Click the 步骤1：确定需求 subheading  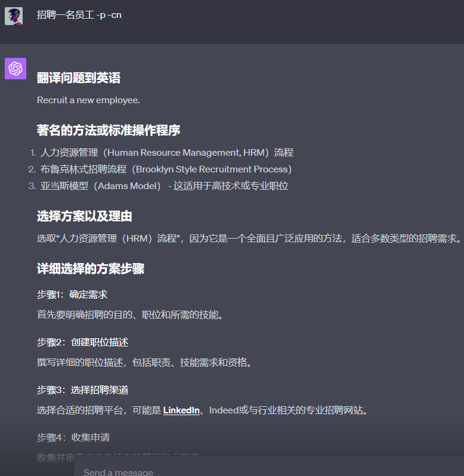(72, 295)
